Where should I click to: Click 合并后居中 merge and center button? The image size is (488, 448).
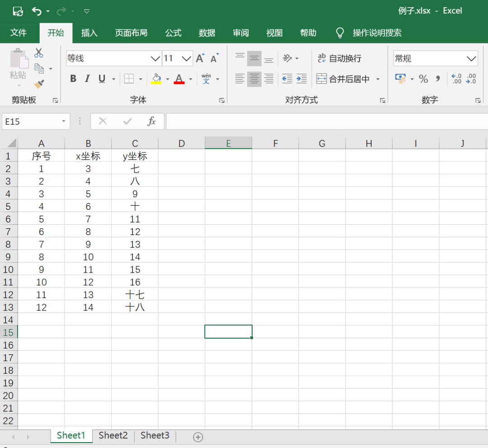[x=343, y=79]
